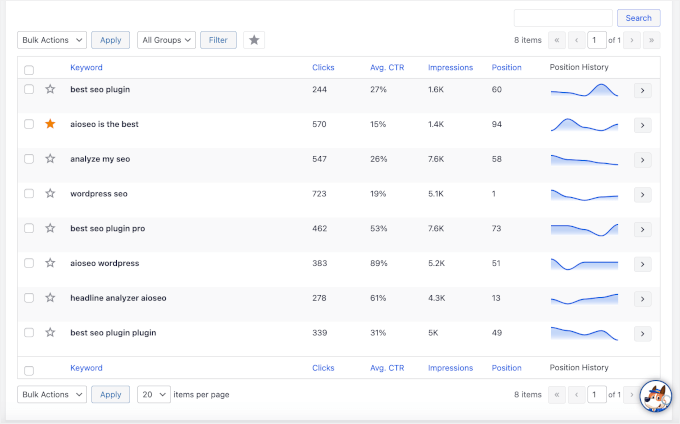Image resolution: width=680 pixels, height=424 pixels.
Task: Star the 'analyze my seo' keyword
Action: coord(50,159)
